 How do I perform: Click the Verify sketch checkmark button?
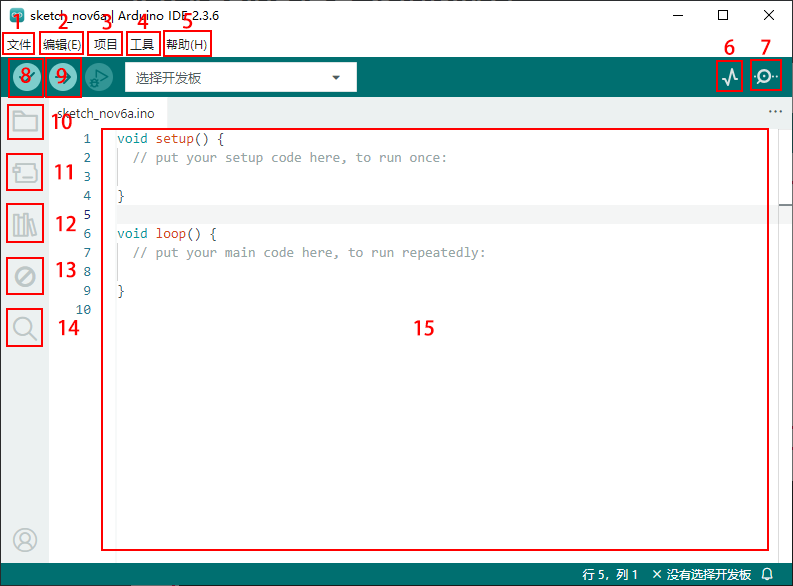26,77
